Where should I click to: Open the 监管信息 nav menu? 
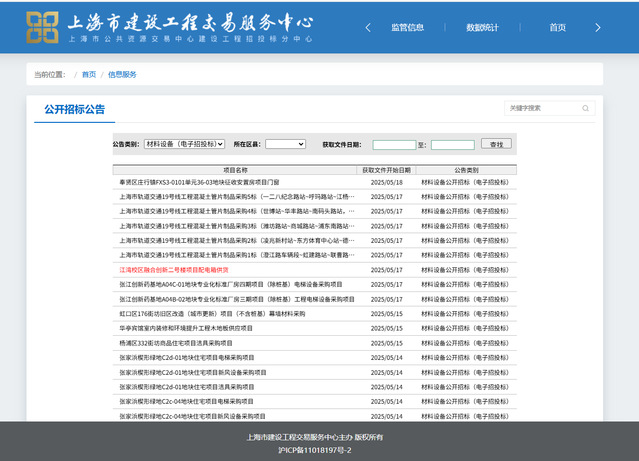(x=406, y=27)
